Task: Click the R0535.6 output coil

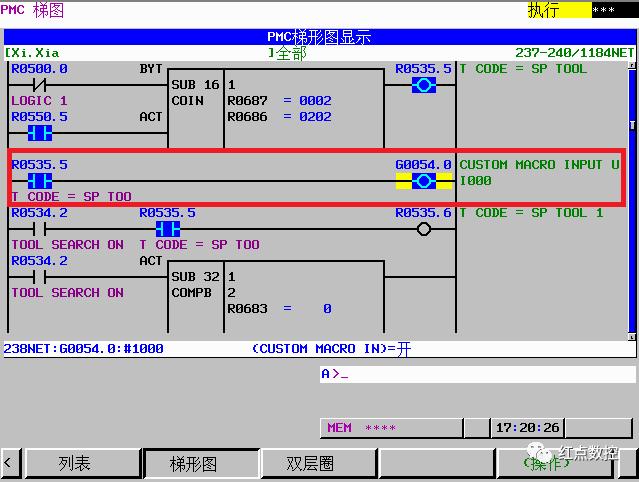Action: coord(422,229)
